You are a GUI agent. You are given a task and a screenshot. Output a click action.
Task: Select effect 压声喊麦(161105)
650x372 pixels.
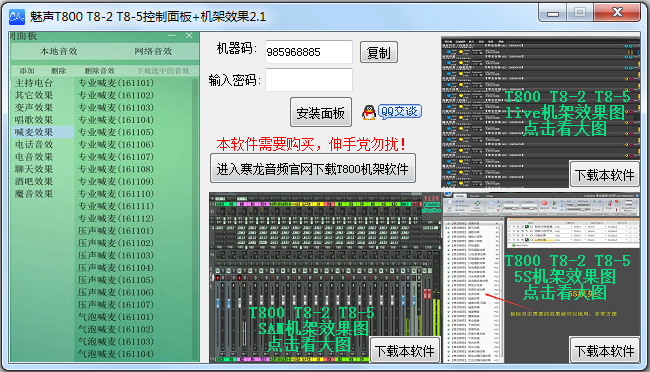116,280
